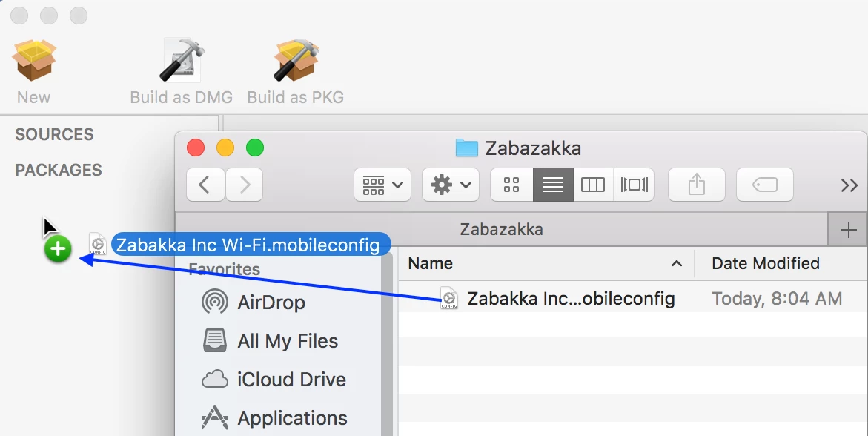This screenshot has width=868, height=436.
Task: Click the Today, 8:04 AM date cell
Action: (777, 299)
